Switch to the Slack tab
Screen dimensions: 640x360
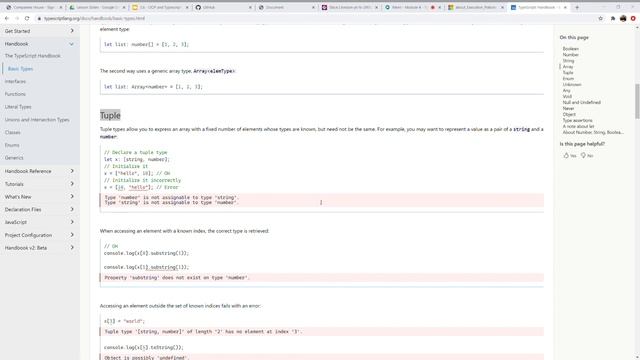(x=350, y=7)
